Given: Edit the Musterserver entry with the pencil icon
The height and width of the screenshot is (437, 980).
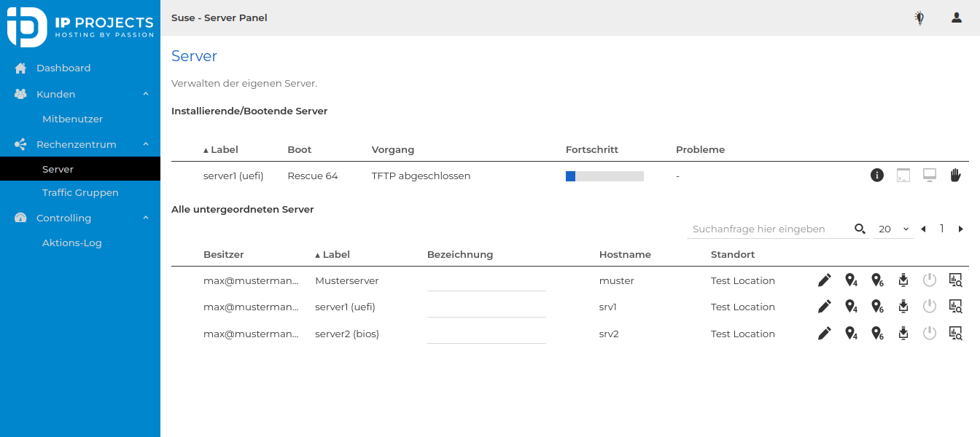Looking at the screenshot, I should [825, 280].
